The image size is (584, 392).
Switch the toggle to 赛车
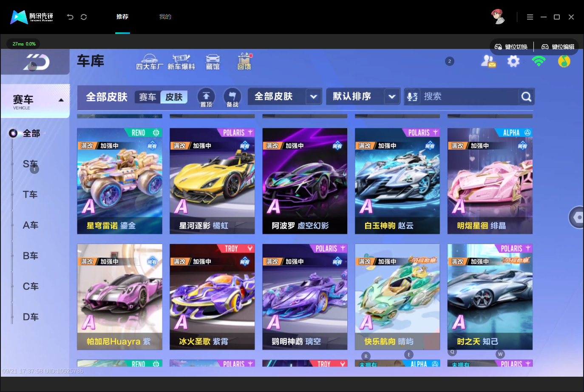[x=147, y=97]
